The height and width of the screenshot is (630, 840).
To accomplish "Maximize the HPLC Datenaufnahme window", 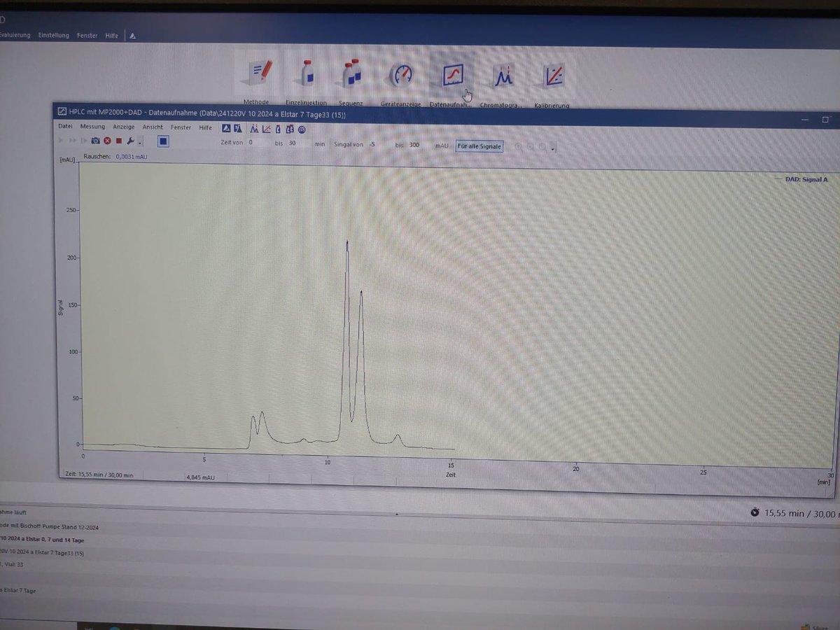I will pyautogui.click(x=825, y=120).
